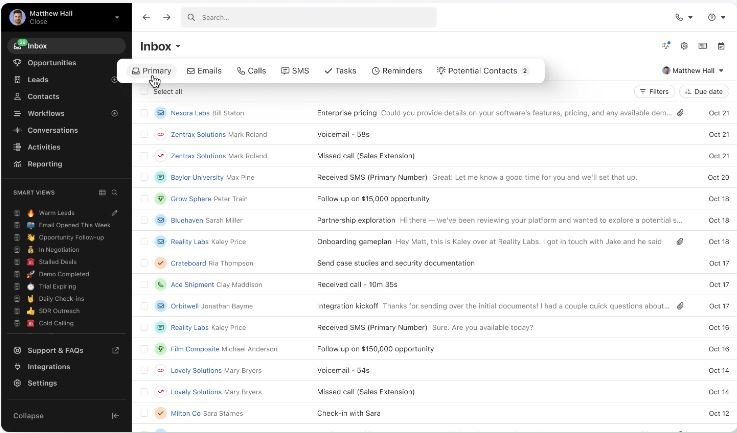Check the Crateboard row checkbox
Screen dimensions: 737x433
pos(144,263)
